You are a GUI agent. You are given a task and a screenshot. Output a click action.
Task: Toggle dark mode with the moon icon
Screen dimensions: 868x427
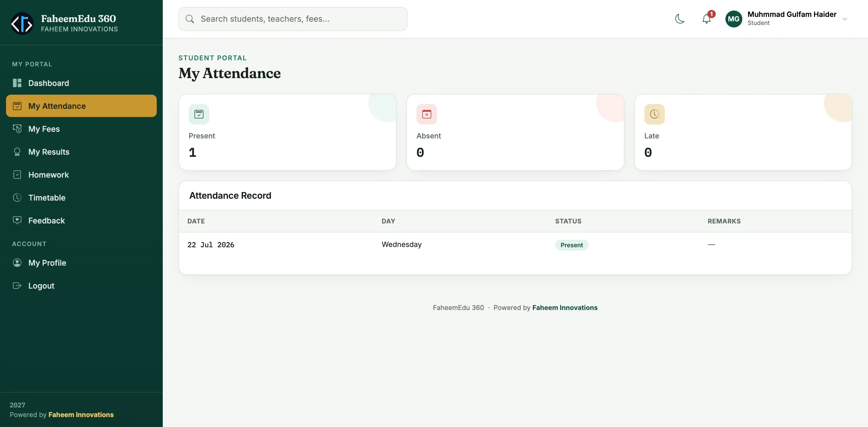[680, 19]
